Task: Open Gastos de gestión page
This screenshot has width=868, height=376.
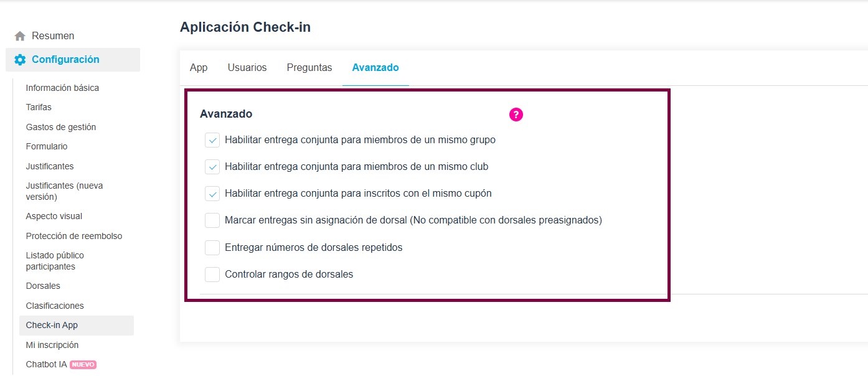Action: tap(61, 127)
